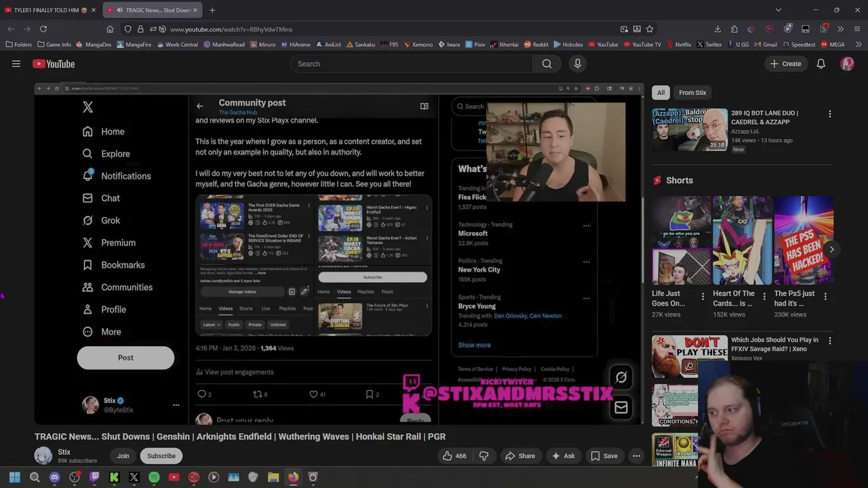Open the 289 IQ Bot Lane Duo thumbnail
Image resolution: width=868 pixels, height=488 pixels.
(x=689, y=129)
